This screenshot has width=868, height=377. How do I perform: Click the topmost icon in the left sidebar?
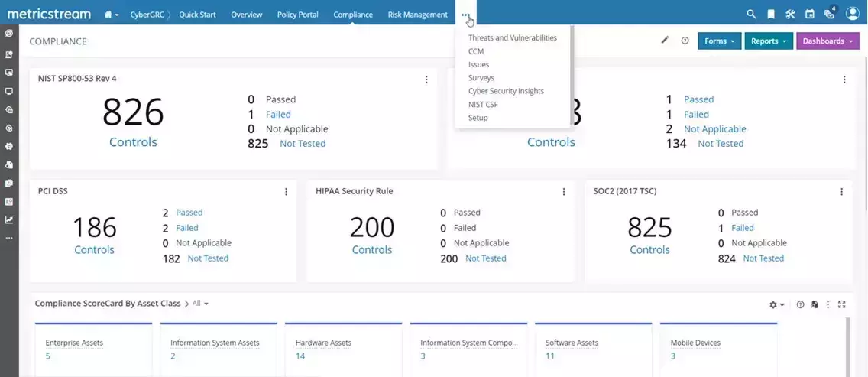pos(9,34)
